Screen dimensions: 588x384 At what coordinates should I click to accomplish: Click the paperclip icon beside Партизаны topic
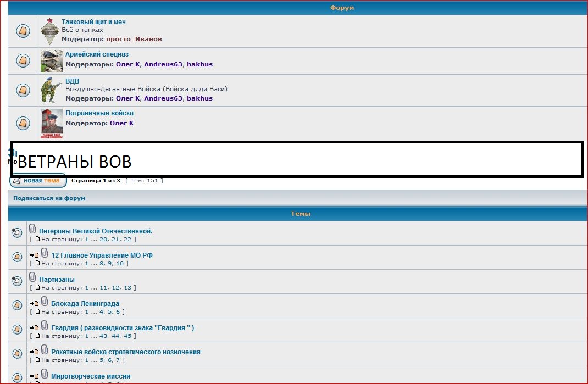point(32,277)
